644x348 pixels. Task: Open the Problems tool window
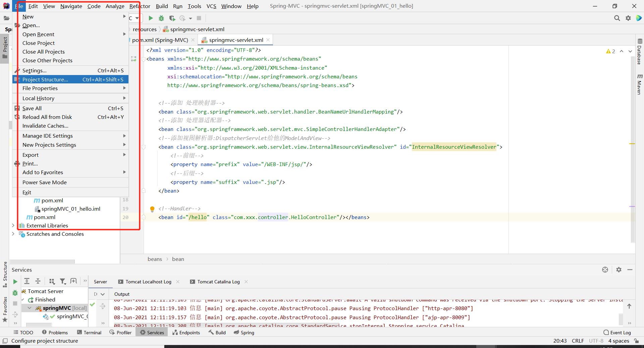tap(55, 332)
